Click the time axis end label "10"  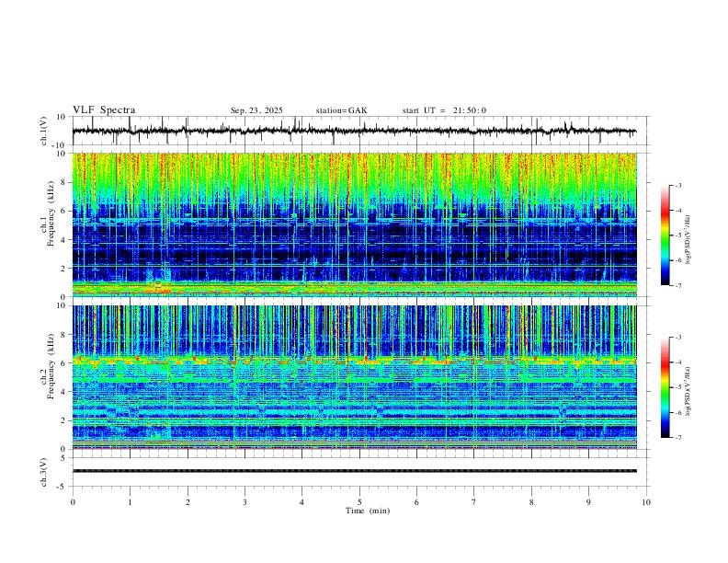(646, 502)
